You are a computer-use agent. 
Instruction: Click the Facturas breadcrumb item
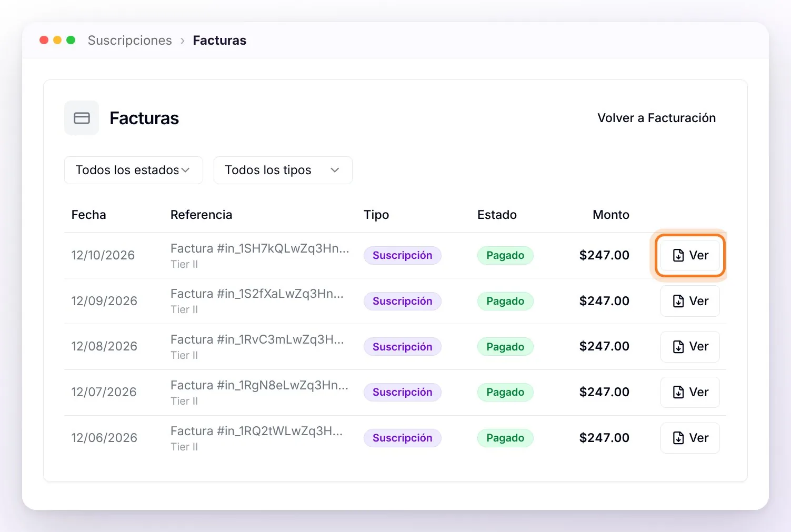[219, 41]
